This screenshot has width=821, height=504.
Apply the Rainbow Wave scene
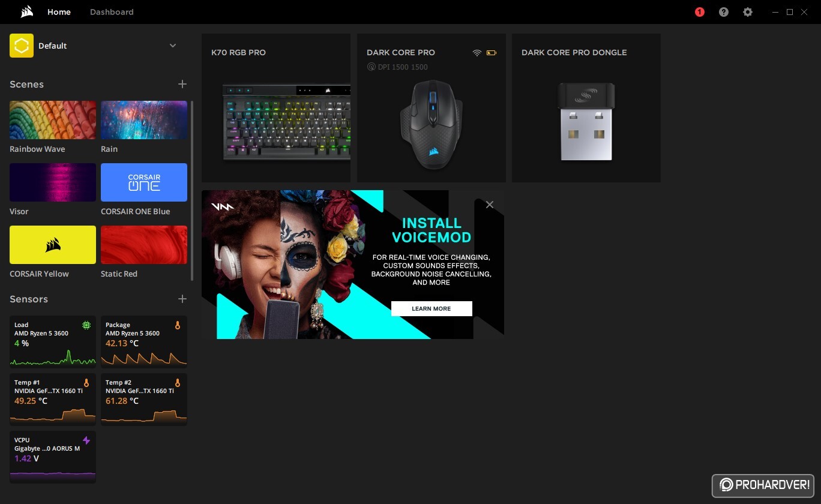click(x=53, y=120)
